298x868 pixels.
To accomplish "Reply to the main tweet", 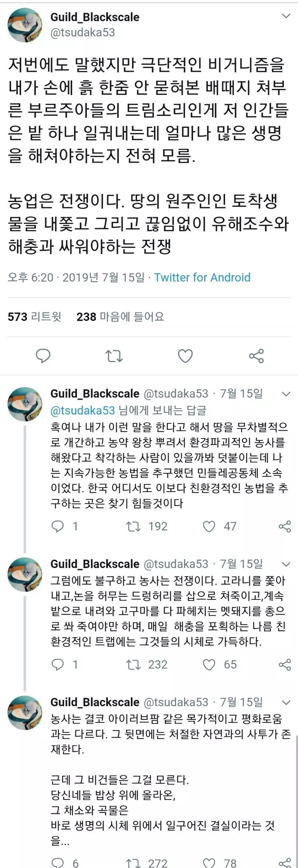I will pyautogui.click(x=43, y=356).
